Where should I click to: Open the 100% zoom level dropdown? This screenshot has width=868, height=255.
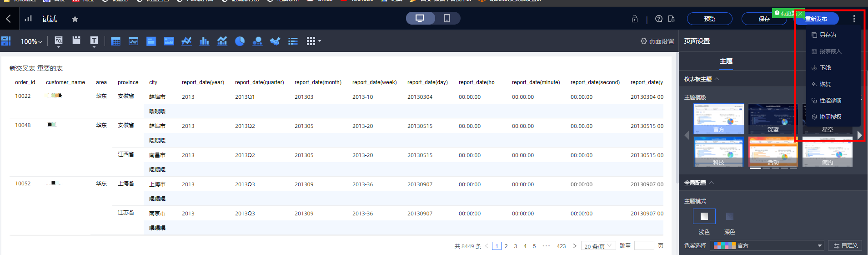tap(31, 41)
